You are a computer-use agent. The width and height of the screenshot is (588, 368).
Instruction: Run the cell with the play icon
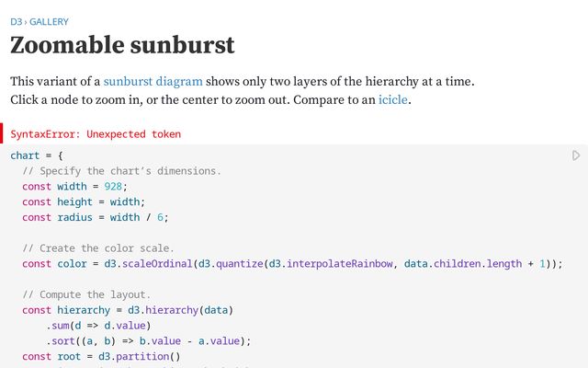(576, 155)
